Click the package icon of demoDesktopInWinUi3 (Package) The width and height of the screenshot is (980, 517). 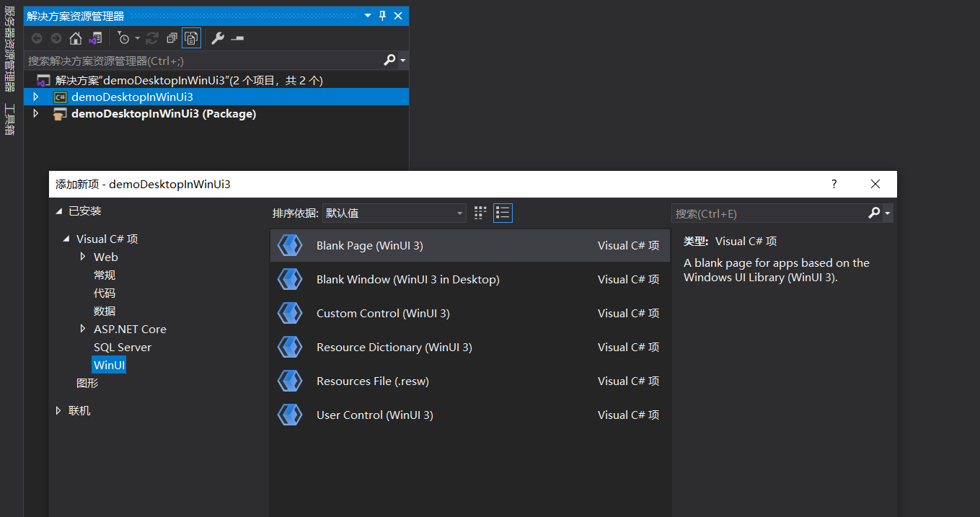[60, 114]
